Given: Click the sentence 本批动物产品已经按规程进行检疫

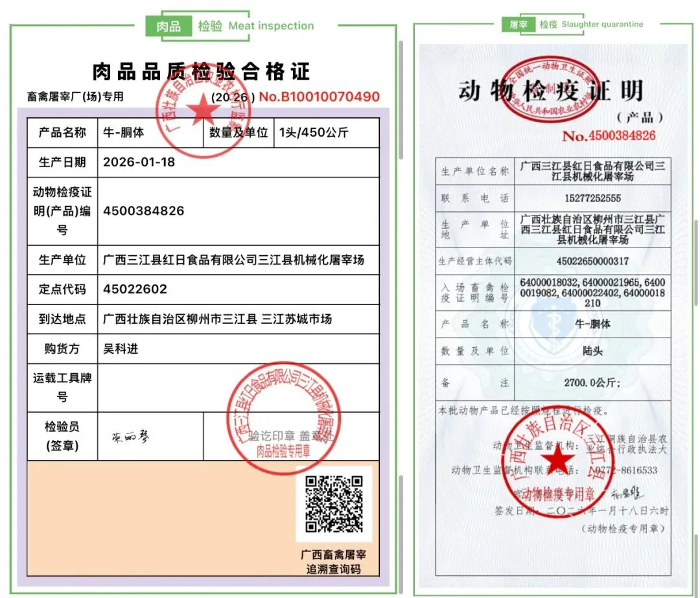Looking at the screenshot, I should click(523, 411).
